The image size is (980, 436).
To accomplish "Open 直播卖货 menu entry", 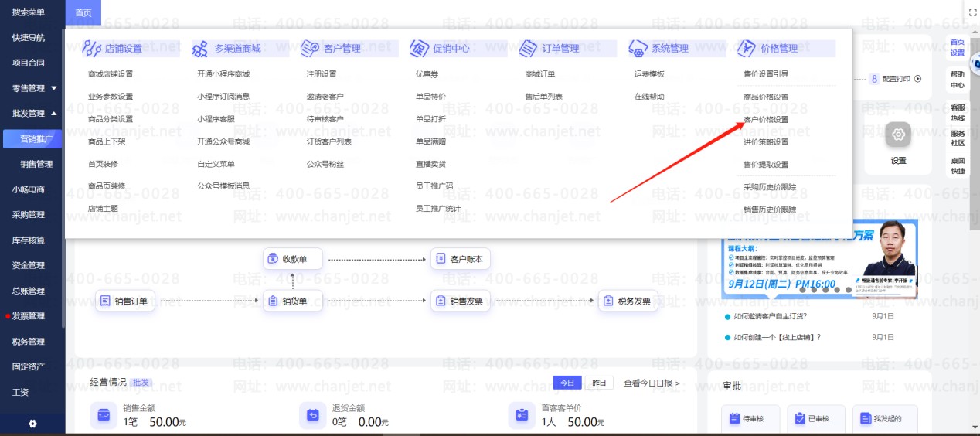I will (430, 164).
